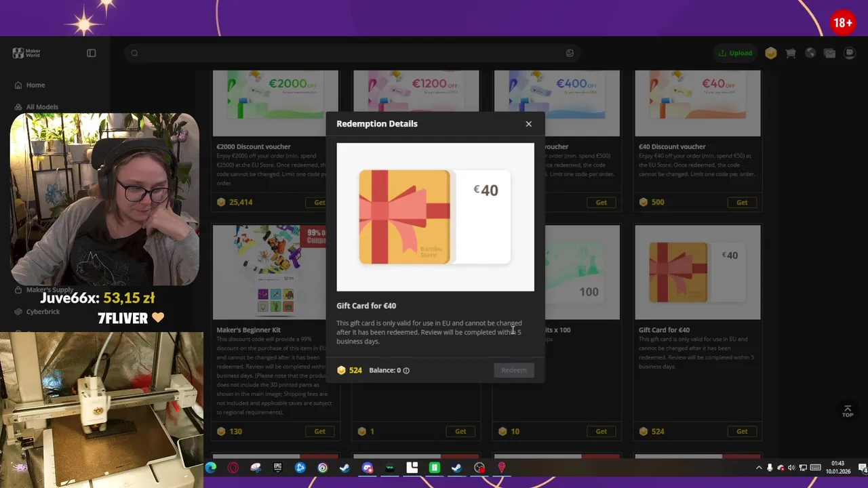Open the points hexagon icon in header

[x=771, y=53]
